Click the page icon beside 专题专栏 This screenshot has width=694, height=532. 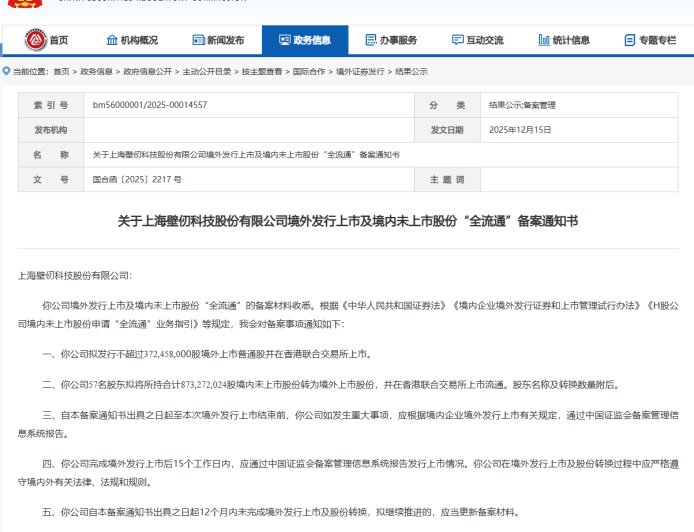(x=630, y=40)
